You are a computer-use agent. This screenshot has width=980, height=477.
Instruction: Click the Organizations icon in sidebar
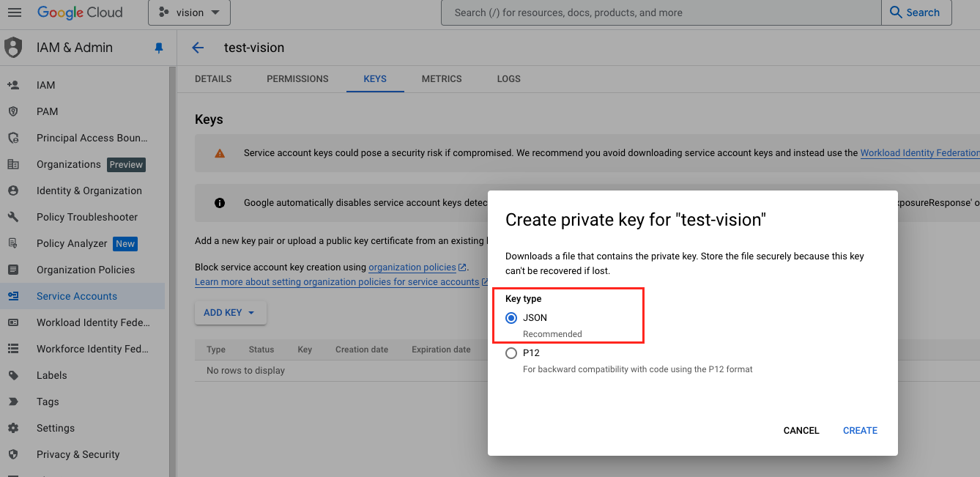(13, 164)
